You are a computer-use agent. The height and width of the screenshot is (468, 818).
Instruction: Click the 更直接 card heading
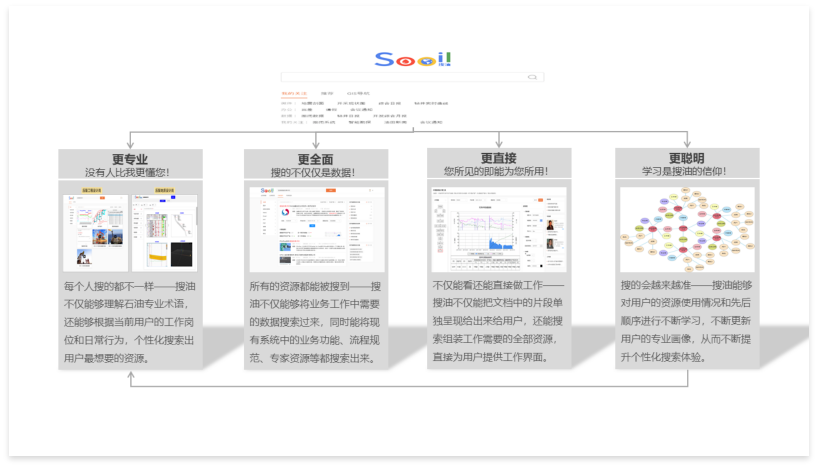coord(499,158)
